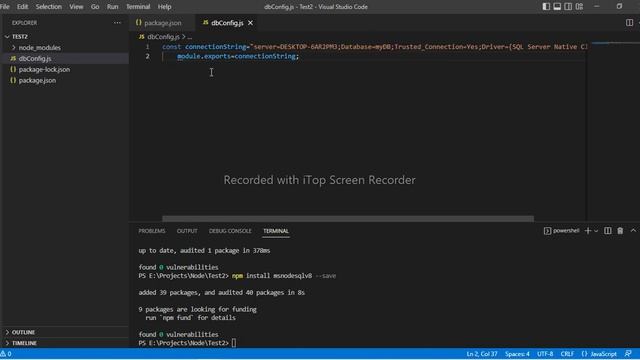Image resolution: width=640 pixels, height=360 pixels.
Task: Click the EXPLORER header title
Action: pos(24,23)
